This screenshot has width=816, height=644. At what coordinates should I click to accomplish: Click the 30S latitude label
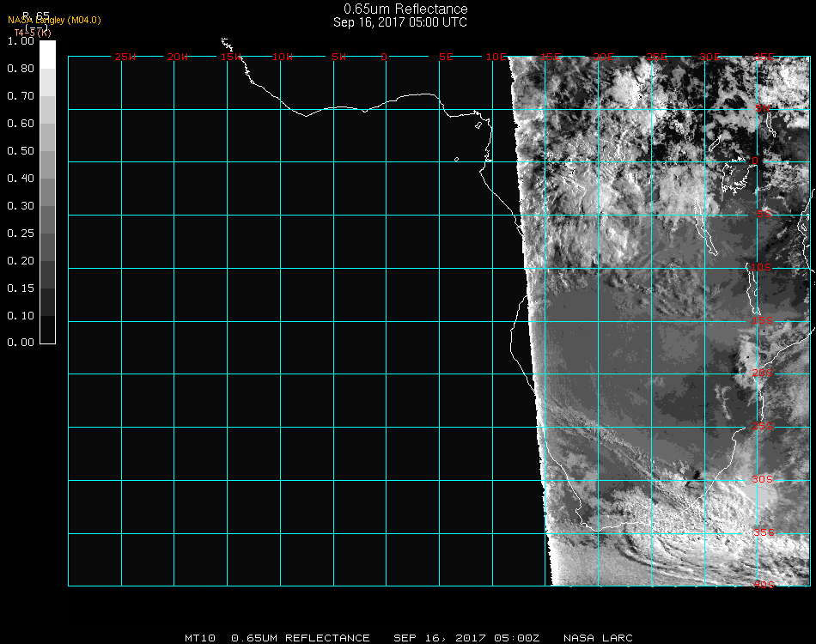(x=762, y=479)
